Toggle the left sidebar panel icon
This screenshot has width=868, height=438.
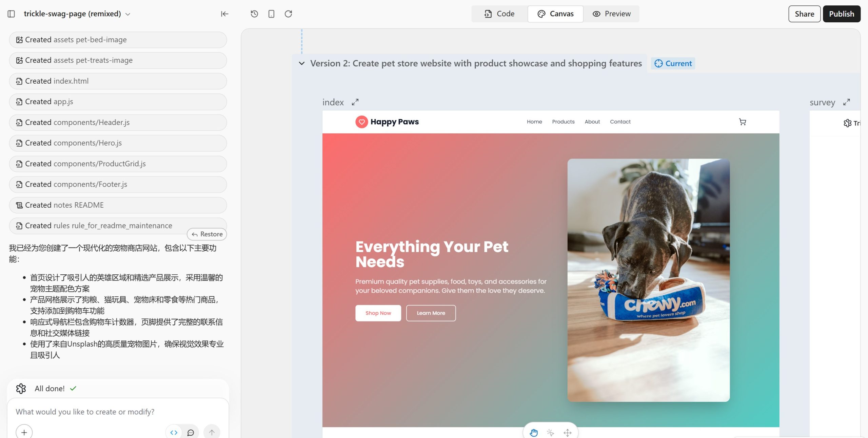point(11,14)
